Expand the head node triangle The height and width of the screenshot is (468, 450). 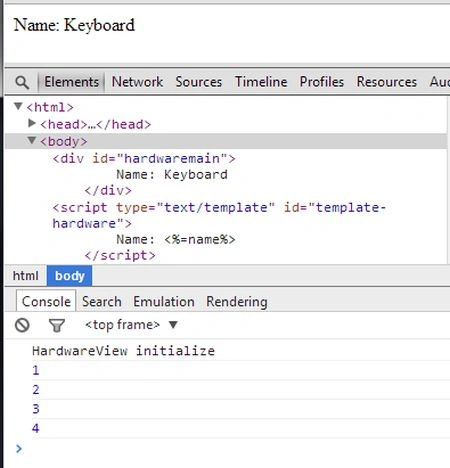point(32,124)
